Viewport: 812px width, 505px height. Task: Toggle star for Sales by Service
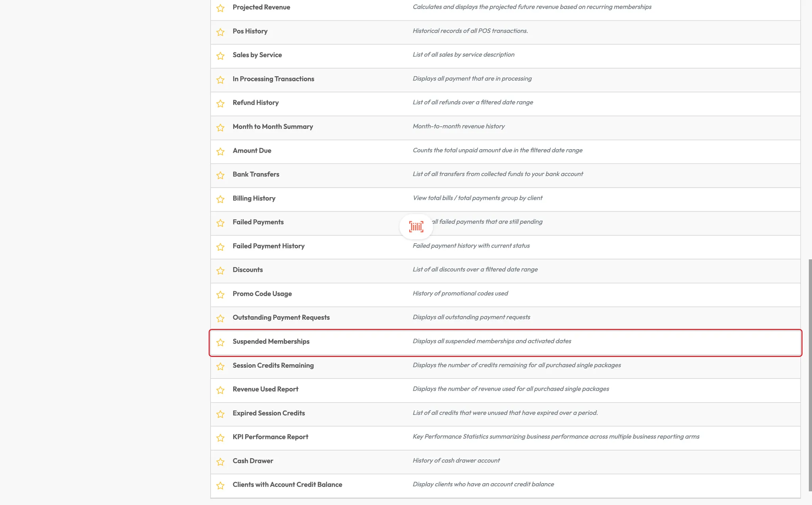[x=220, y=56]
